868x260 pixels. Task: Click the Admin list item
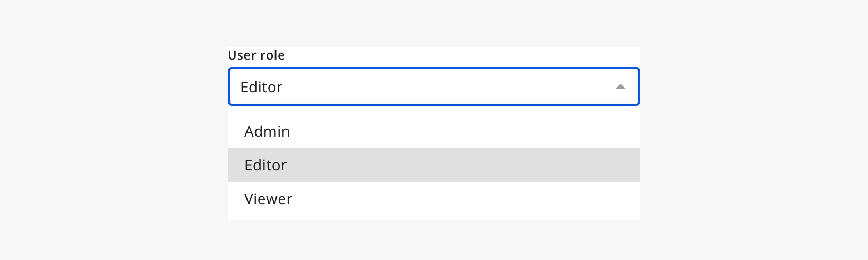point(434,131)
